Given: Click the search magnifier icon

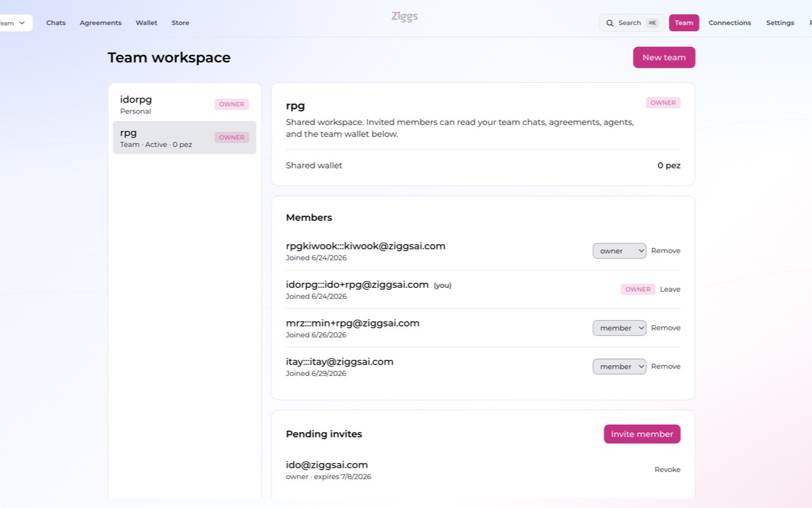Looking at the screenshot, I should (610, 23).
